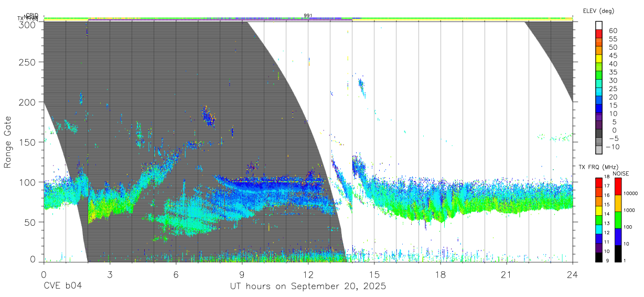Click the '45' label in the ELEV legend

(x=613, y=56)
